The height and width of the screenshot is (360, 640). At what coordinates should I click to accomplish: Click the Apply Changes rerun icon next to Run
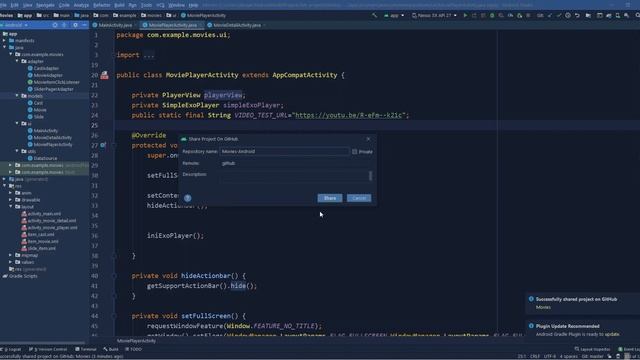(474, 16)
